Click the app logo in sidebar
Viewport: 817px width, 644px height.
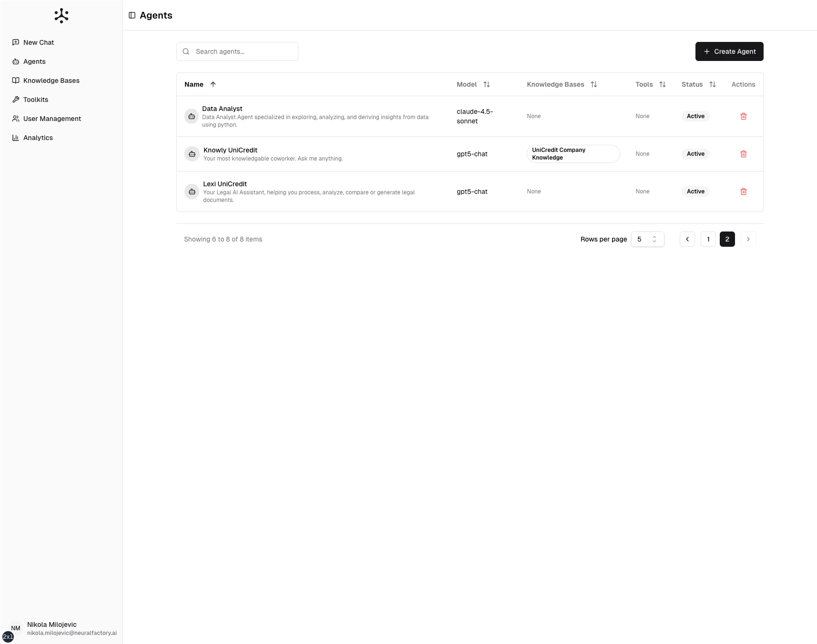pyautogui.click(x=61, y=16)
